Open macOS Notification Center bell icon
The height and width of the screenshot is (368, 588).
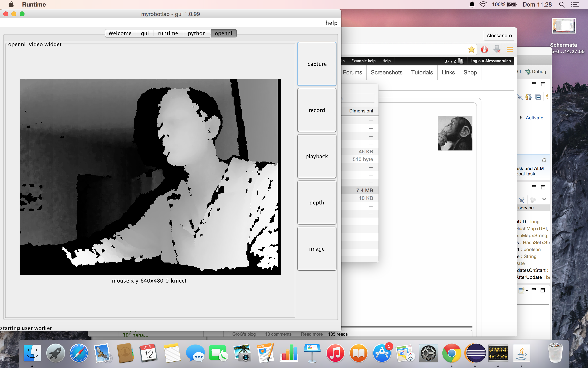pos(472,4)
